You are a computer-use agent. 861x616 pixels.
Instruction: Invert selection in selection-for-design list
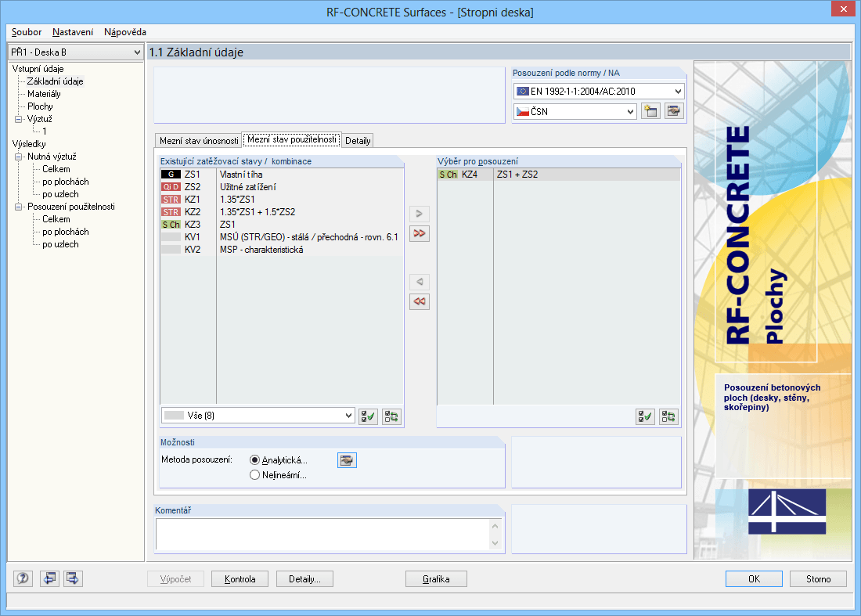click(x=668, y=416)
